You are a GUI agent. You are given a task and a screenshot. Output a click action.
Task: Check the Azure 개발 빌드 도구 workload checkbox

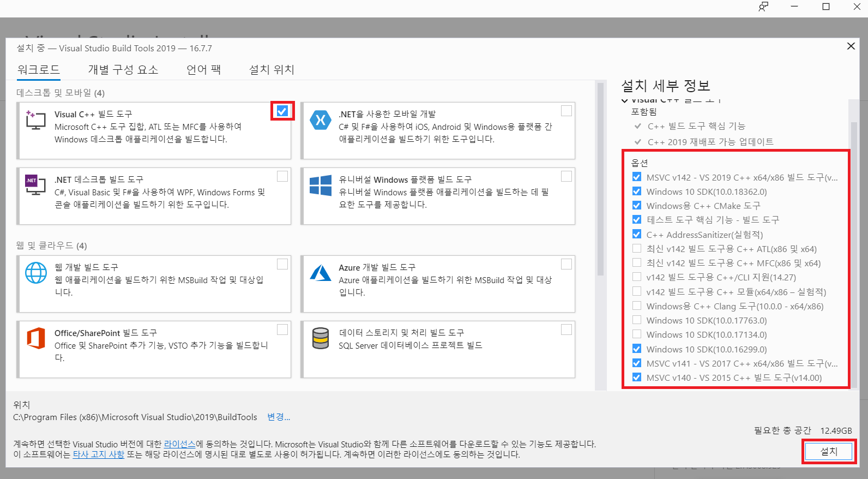point(566,264)
